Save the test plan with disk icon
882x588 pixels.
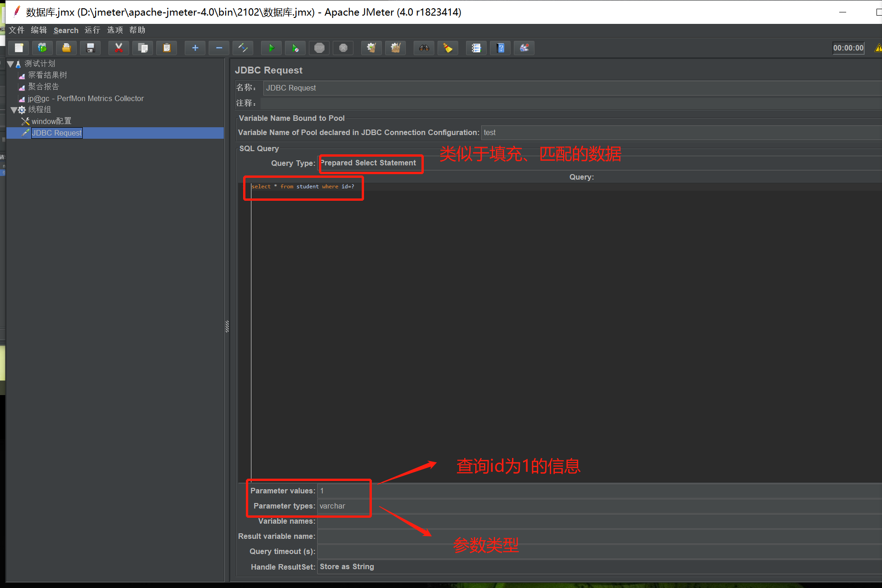pyautogui.click(x=91, y=48)
